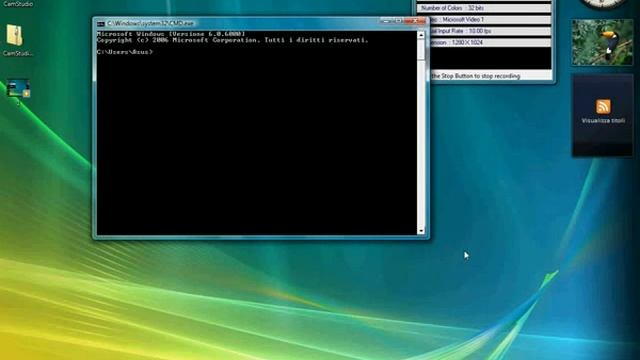Click the CMD scrollbar down arrow
Screen dimensions: 640x360
tap(421, 231)
